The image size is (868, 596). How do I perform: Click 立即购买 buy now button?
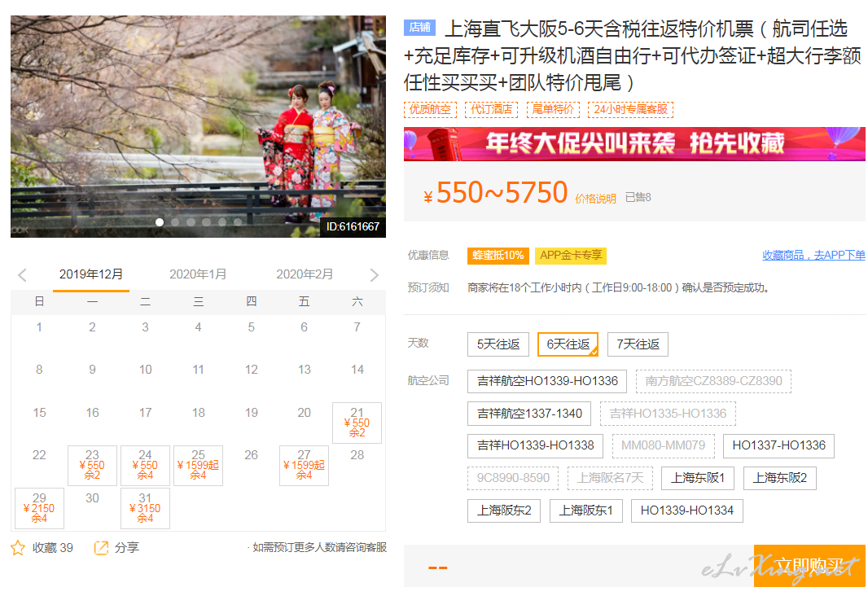coord(809,566)
